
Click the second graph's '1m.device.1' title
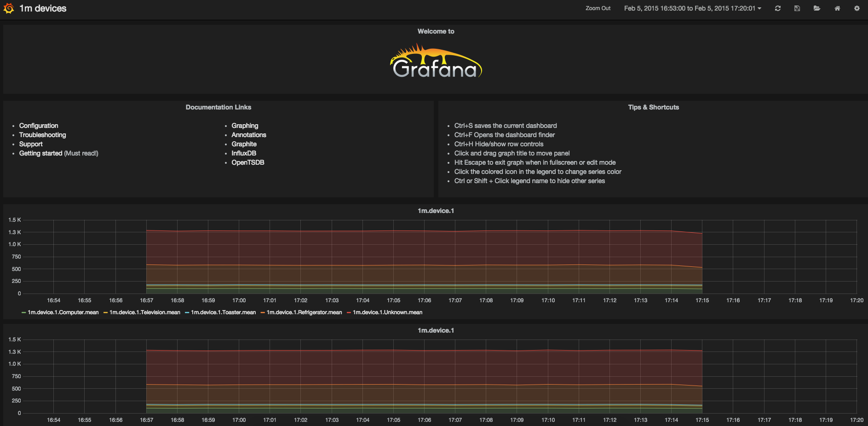pyautogui.click(x=436, y=330)
